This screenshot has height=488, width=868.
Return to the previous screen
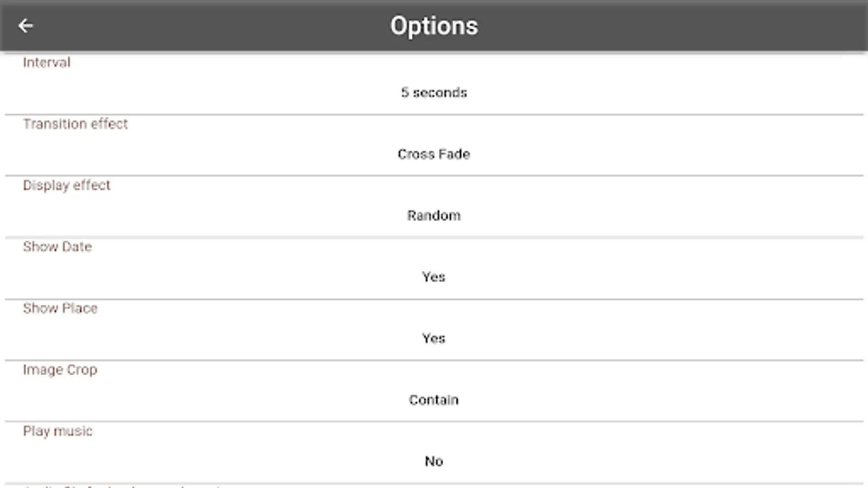tap(25, 25)
